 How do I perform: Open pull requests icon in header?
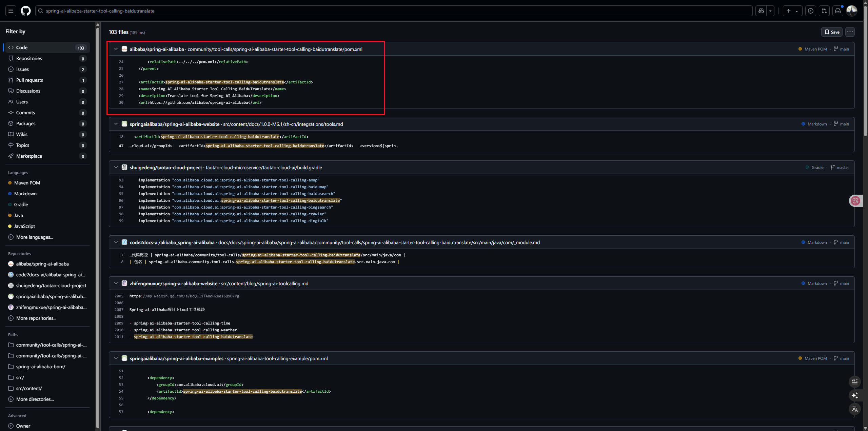tap(824, 11)
